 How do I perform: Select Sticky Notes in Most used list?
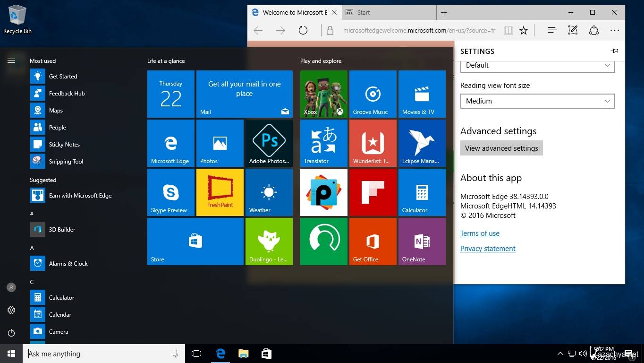(64, 145)
